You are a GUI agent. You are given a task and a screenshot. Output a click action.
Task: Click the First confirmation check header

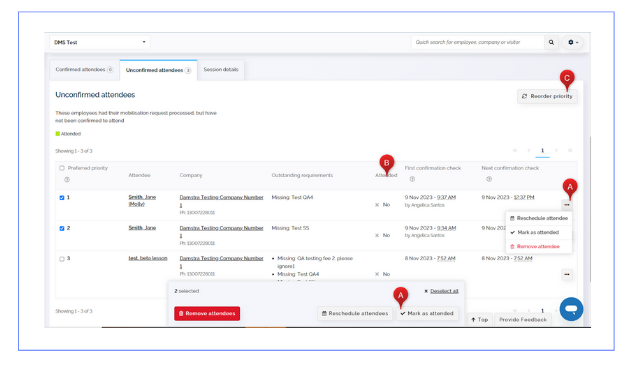click(x=433, y=168)
